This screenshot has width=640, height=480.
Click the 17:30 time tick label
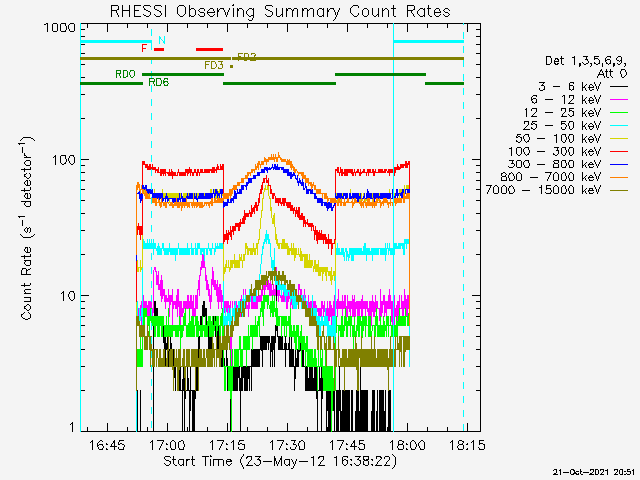click(287, 445)
